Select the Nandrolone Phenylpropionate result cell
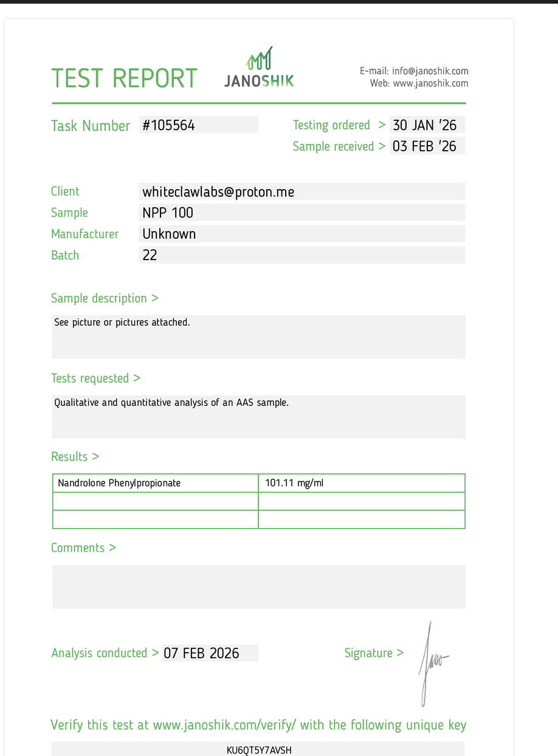Screen dimensions: 558x756 [156, 483]
